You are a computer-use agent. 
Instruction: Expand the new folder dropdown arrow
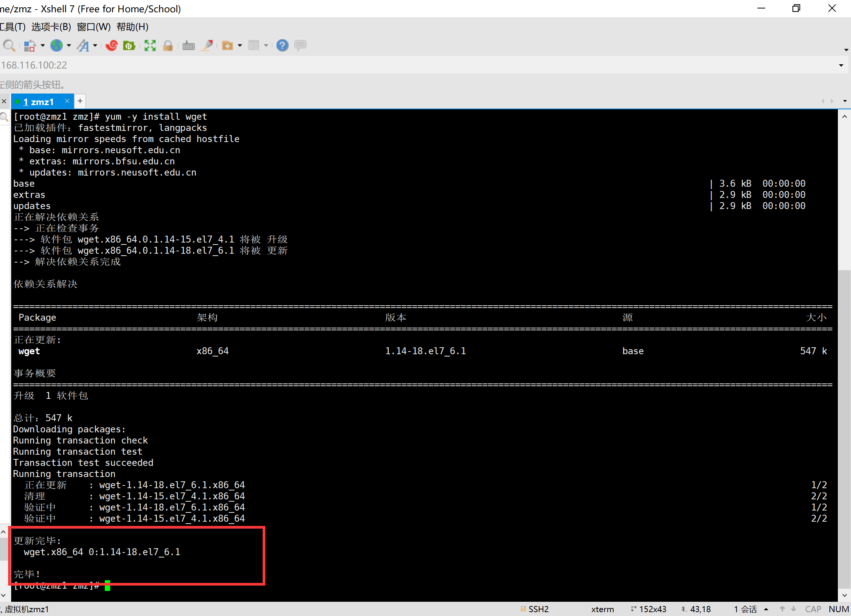pos(240,45)
